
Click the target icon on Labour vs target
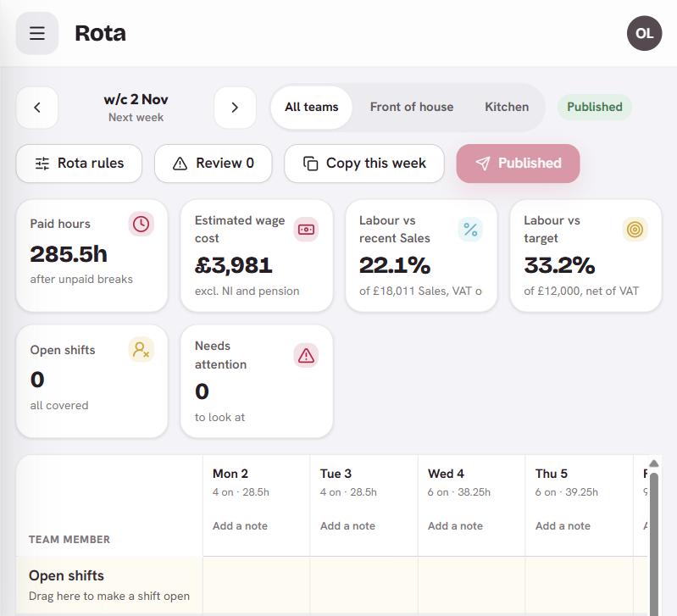pyautogui.click(x=635, y=230)
